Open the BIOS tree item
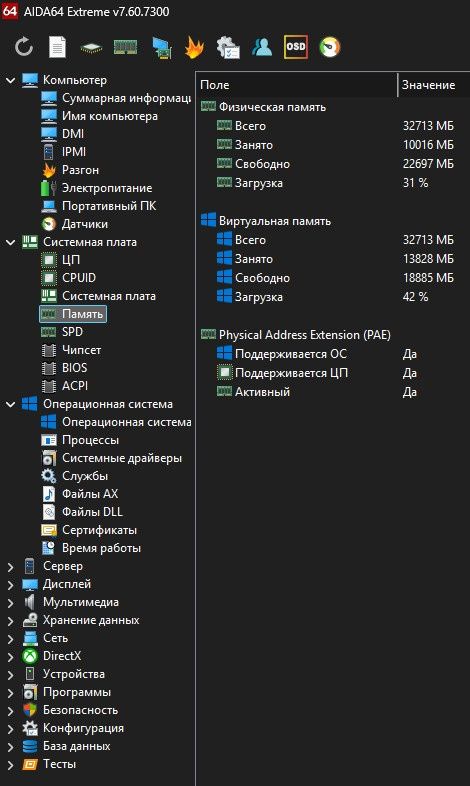 pos(64,368)
